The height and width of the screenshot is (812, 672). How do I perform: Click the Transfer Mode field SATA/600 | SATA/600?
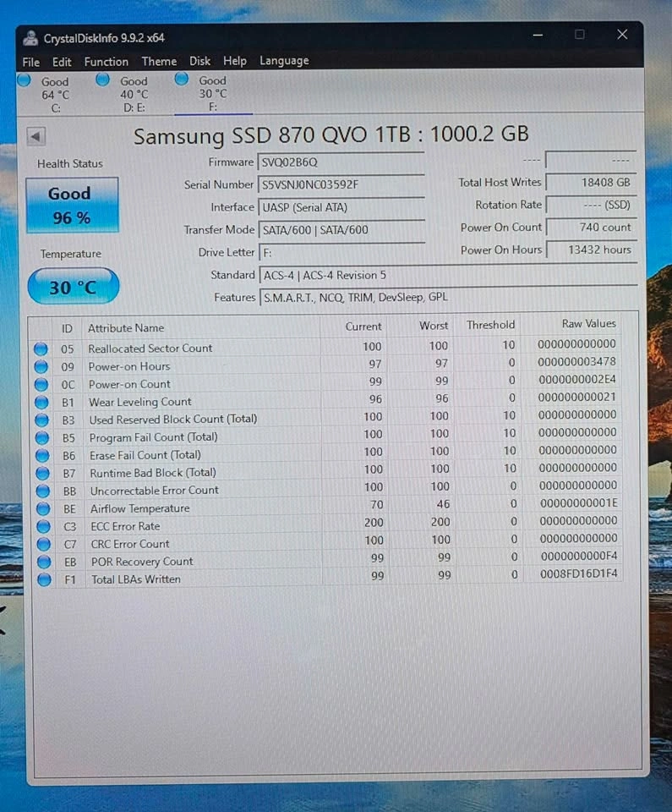tap(341, 229)
